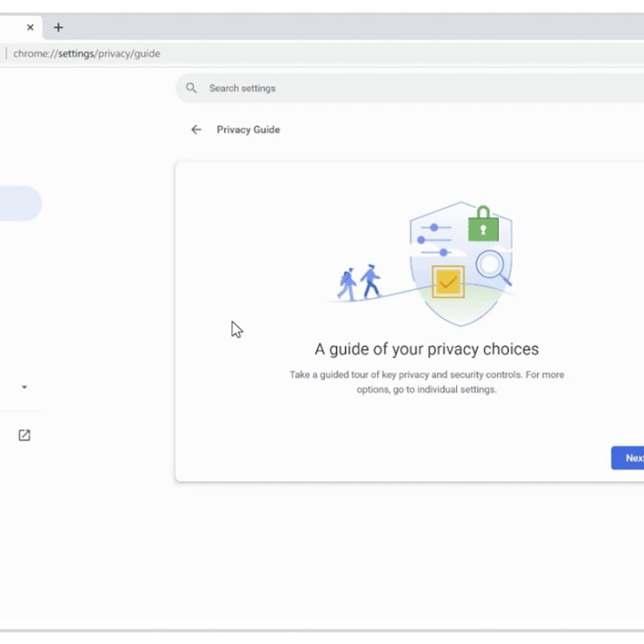Click the magnifying glass in the shield illustration
This screenshot has height=644, width=644.
click(x=492, y=267)
